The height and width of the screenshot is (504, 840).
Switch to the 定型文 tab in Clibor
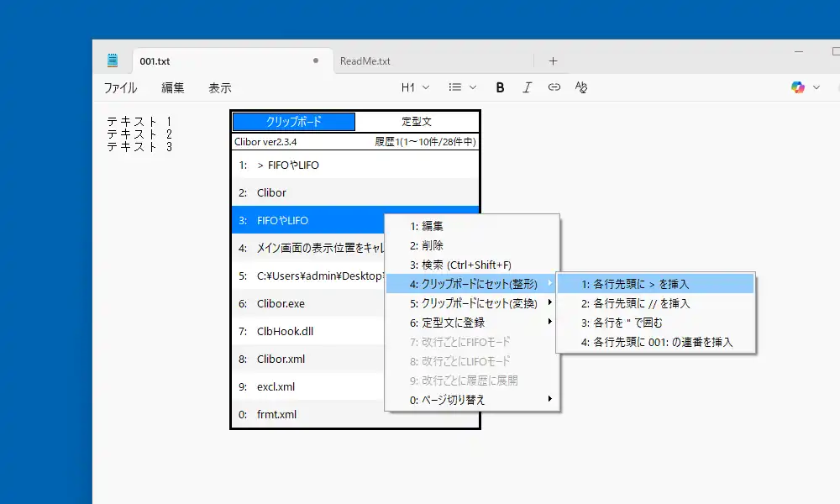[x=417, y=122]
